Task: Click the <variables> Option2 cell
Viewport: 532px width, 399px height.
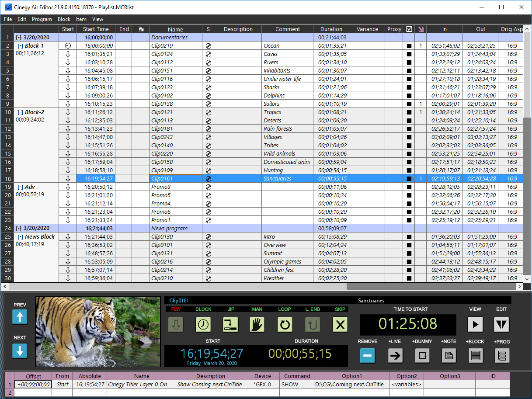Action: coord(407,385)
